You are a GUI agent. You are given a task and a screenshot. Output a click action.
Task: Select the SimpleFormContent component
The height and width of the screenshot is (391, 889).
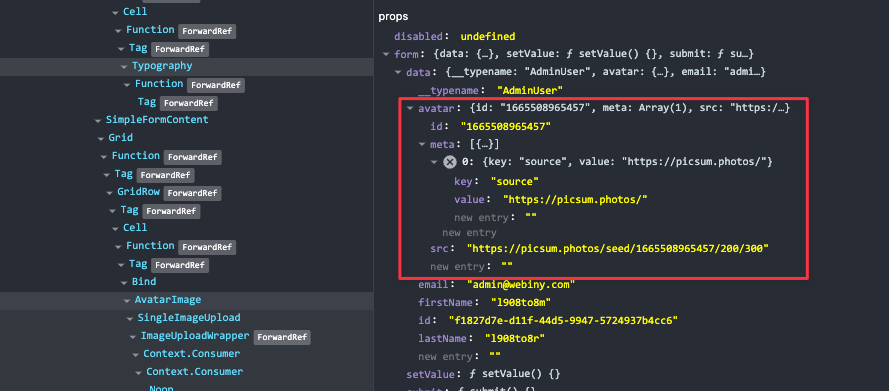click(x=157, y=120)
